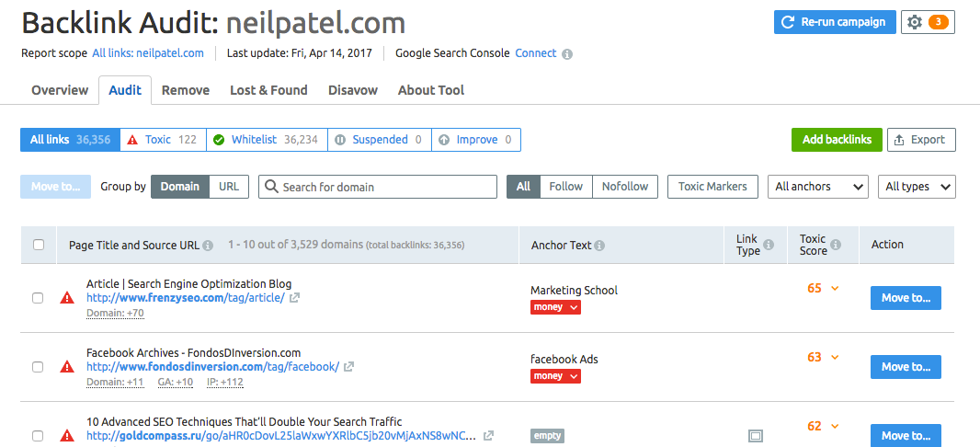Show Toxic 122 links filter

coord(163,140)
